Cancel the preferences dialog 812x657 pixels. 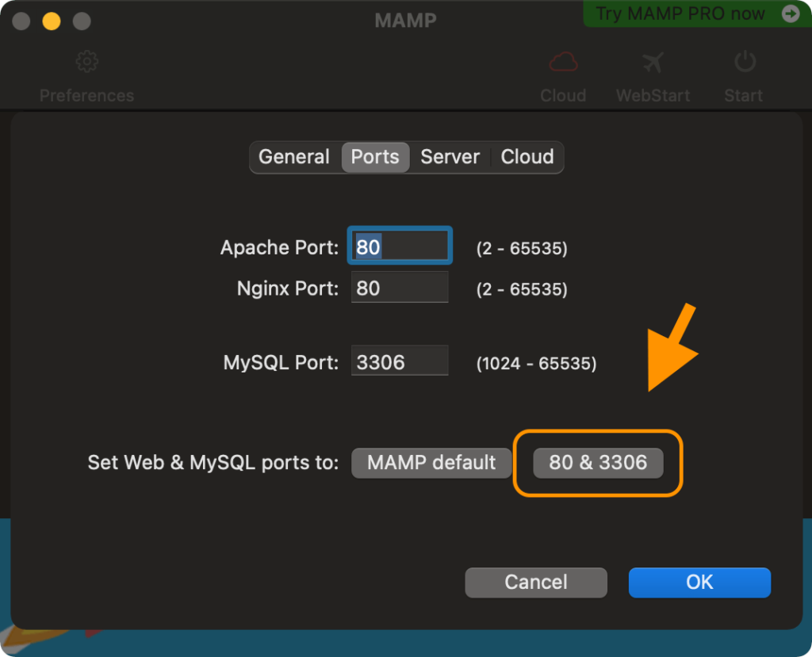pyautogui.click(x=536, y=583)
